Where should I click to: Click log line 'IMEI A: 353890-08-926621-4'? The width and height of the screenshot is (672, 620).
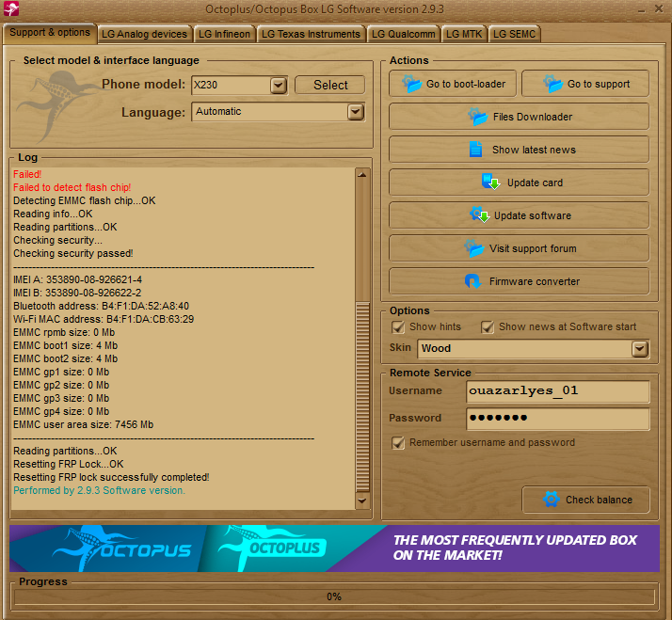pos(77,279)
